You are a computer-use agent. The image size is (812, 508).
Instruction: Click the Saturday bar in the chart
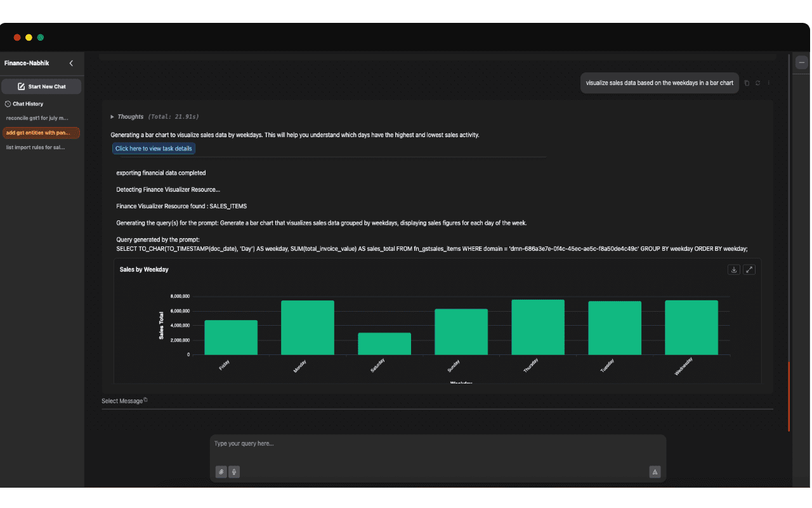pos(384,344)
